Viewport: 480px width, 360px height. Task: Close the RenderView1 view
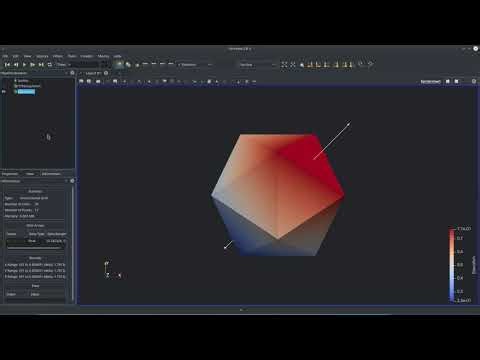coord(474,81)
